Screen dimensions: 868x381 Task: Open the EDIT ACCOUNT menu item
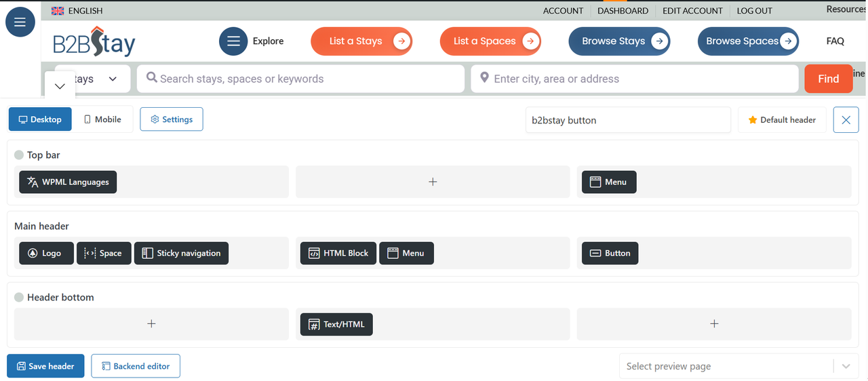[692, 11]
